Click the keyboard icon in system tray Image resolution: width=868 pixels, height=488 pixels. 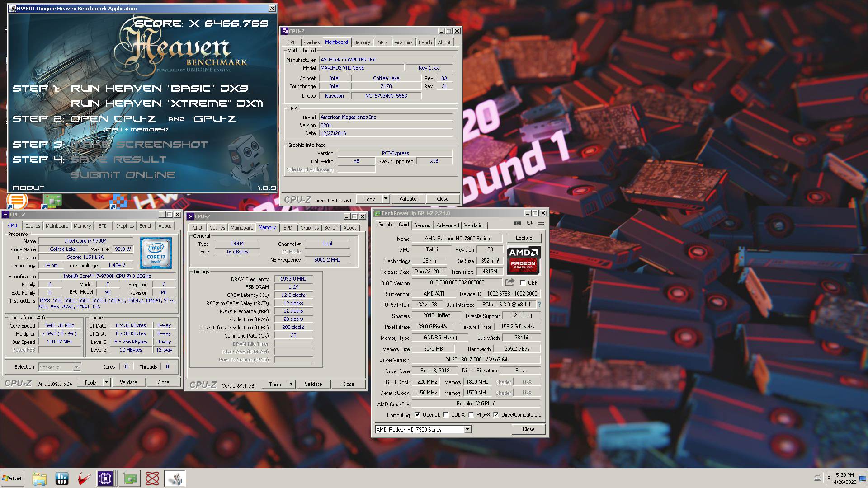pos(817,478)
